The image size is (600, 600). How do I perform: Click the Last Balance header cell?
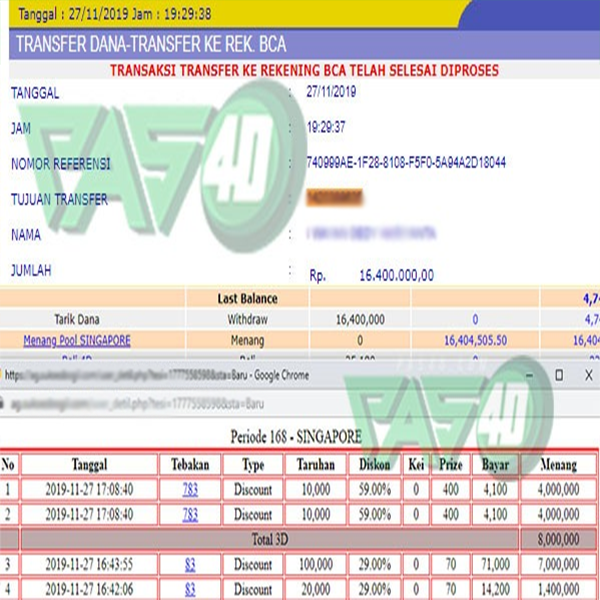click(248, 298)
